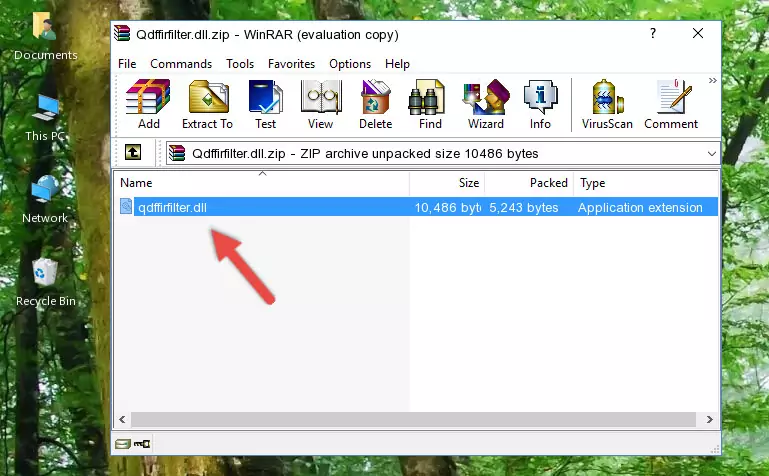The height and width of the screenshot is (476, 769).
Task: Click the 5,243 bytes packed value
Action: click(523, 207)
